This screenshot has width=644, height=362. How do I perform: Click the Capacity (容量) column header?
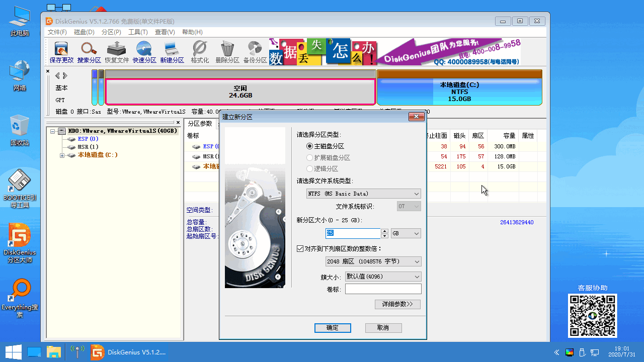503,136
